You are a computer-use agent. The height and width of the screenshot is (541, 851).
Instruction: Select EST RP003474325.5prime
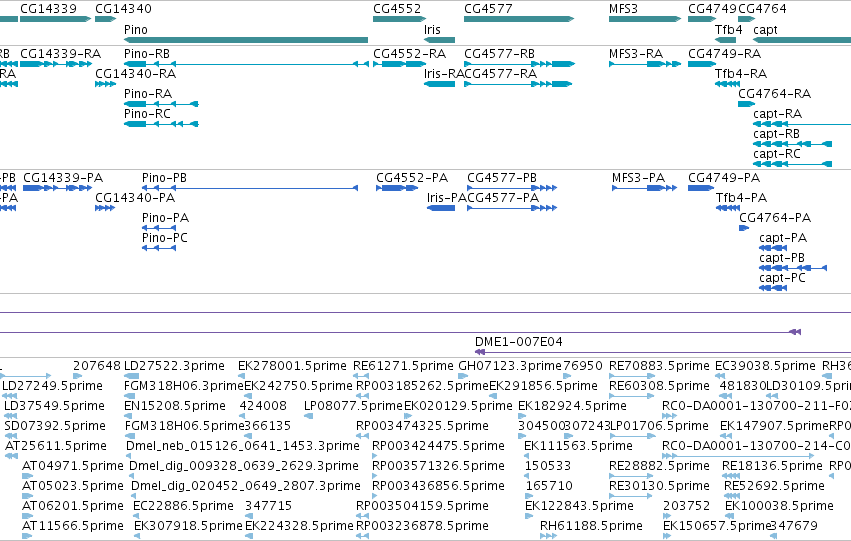(x=363, y=436)
